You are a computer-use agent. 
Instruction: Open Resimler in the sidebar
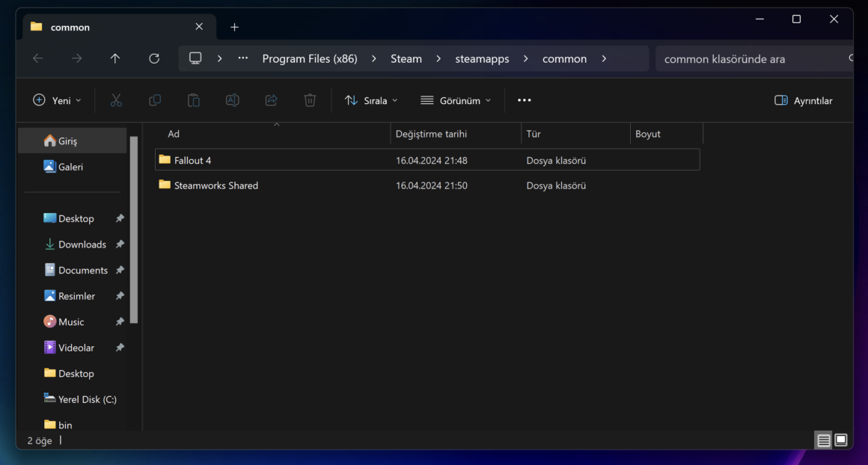[x=73, y=296]
